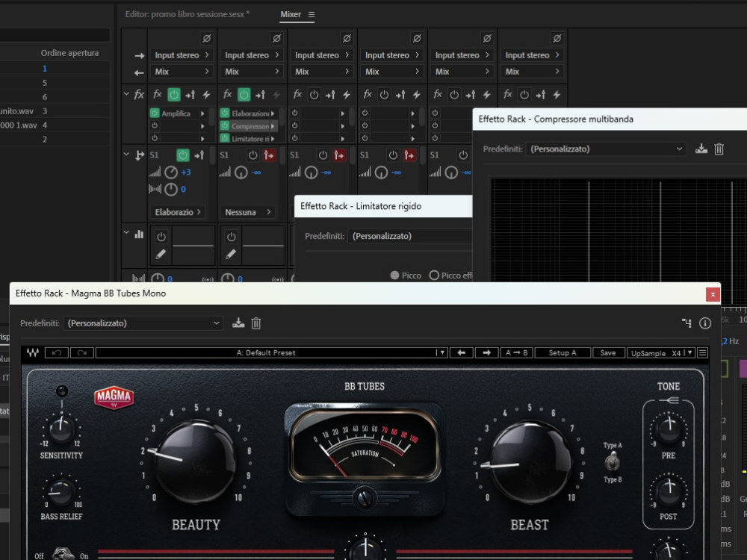Enable fx power on the third mixer channel
This screenshot has height=560, width=747.
[314, 95]
